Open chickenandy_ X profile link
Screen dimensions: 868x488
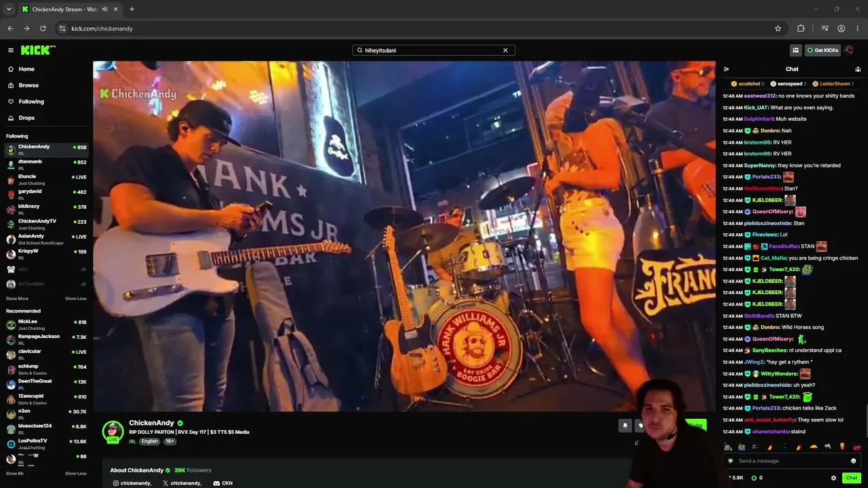(x=182, y=483)
